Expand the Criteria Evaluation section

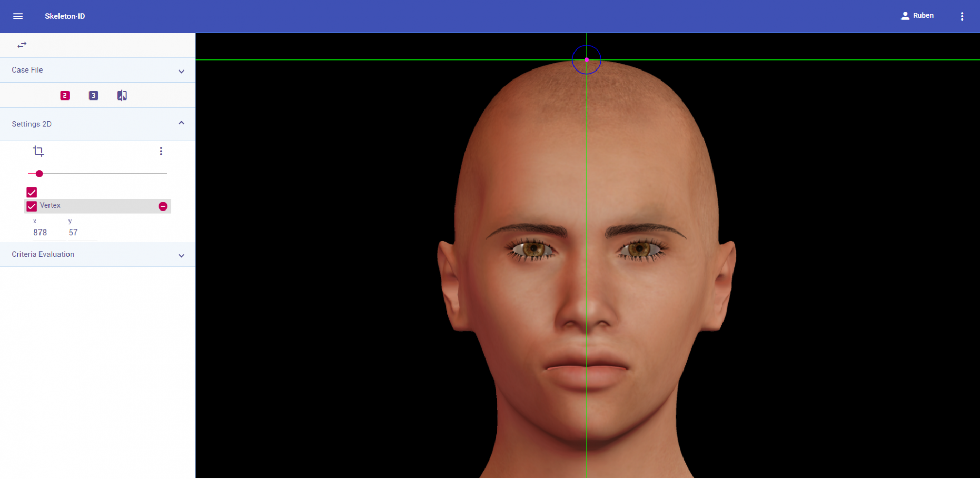(x=181, y=255)
